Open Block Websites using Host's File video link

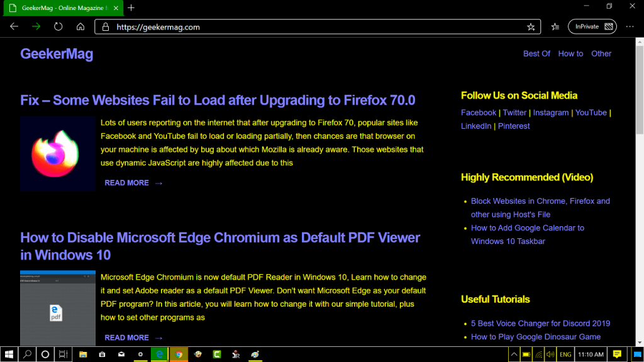point(540,207)
